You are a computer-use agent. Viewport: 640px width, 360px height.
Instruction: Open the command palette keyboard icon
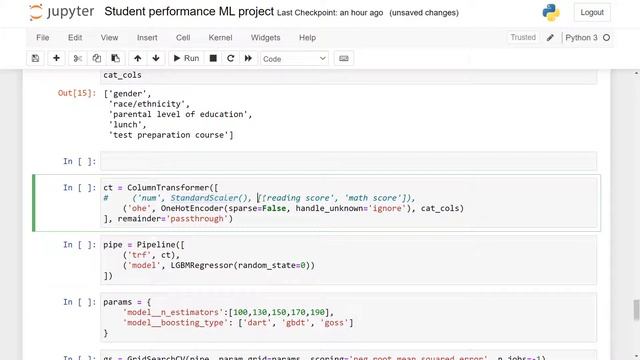pos(344,58)
